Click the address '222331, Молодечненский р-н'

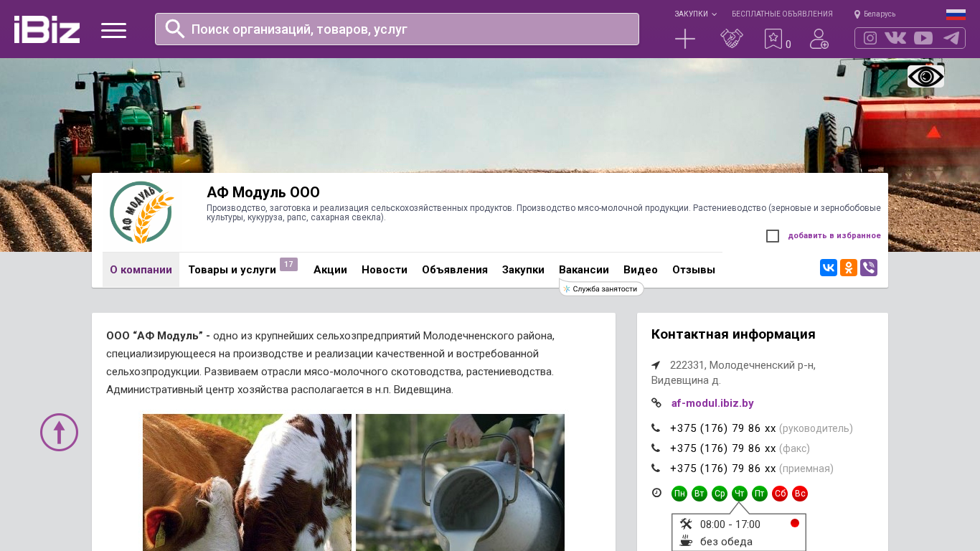pyautogui.click(x=743, y=365)
